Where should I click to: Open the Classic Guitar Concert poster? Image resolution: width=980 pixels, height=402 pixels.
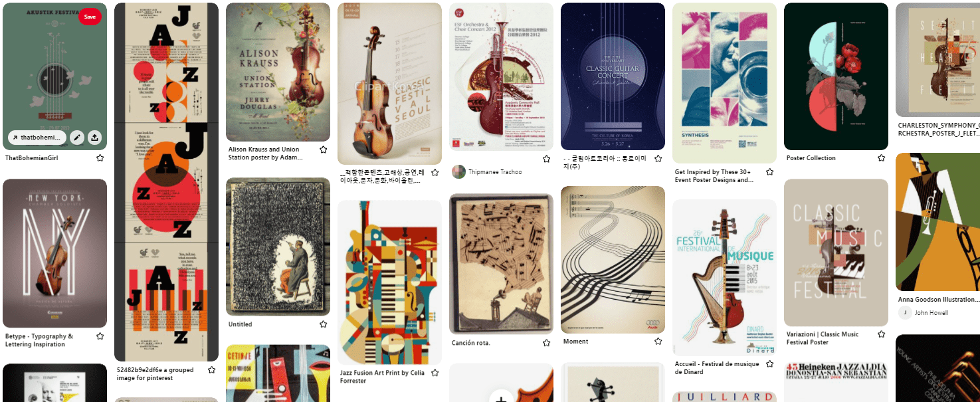coord(613,76)
